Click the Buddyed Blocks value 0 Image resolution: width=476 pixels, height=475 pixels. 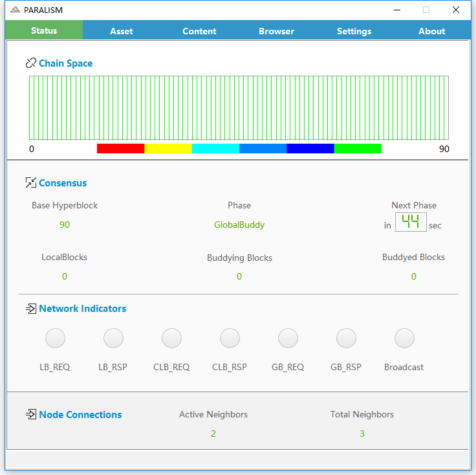[x=414, y=276]
